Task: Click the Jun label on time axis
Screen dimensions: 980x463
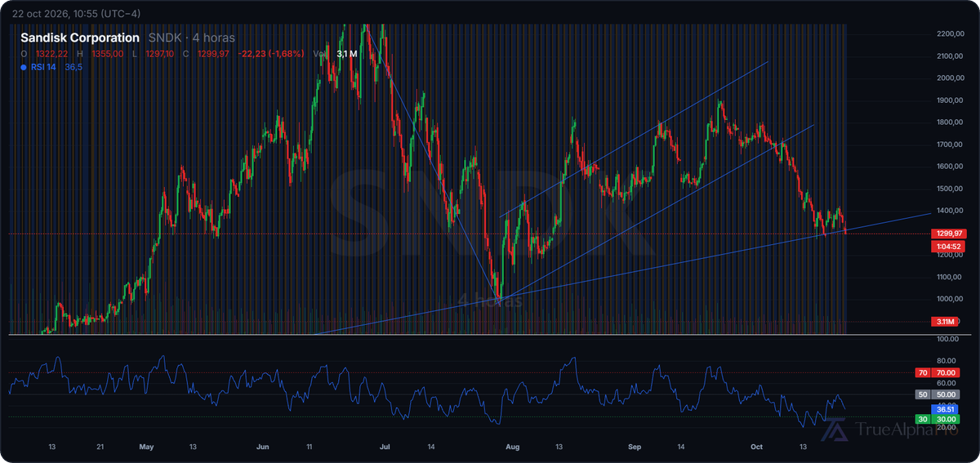Action: [262, 447]
